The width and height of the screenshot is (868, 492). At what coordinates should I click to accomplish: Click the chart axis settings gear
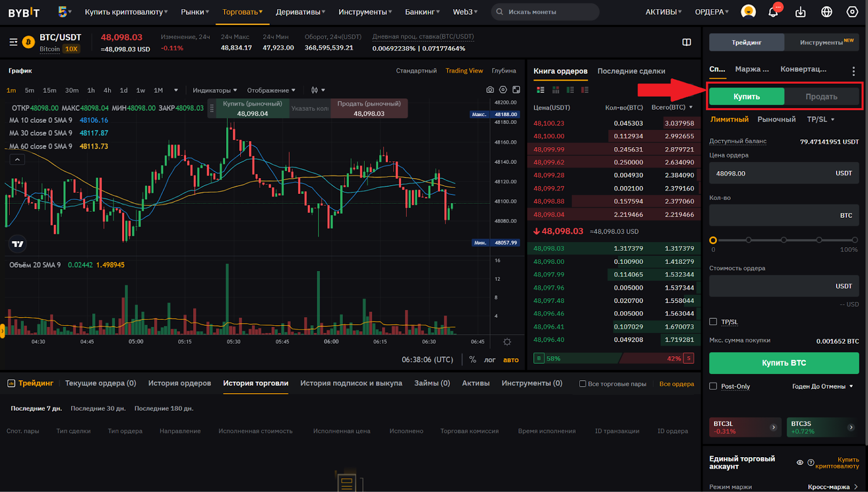pyautogui.click(x=507, y=342)
